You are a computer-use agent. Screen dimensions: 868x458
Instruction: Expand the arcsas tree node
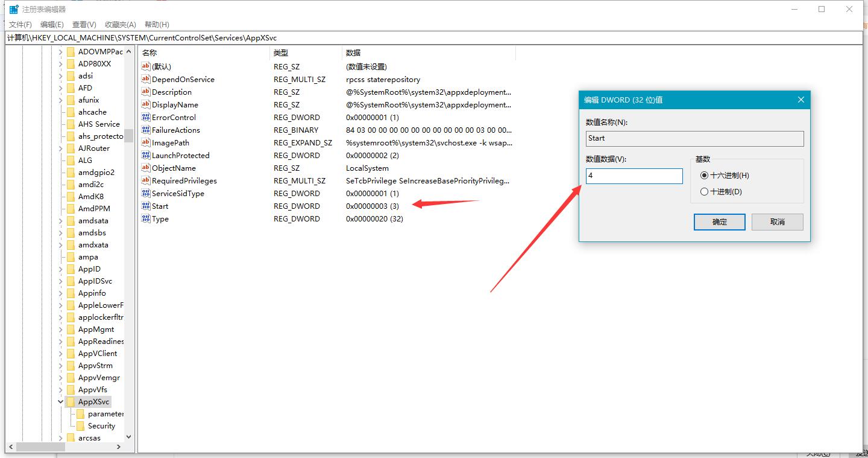point(61,438)
